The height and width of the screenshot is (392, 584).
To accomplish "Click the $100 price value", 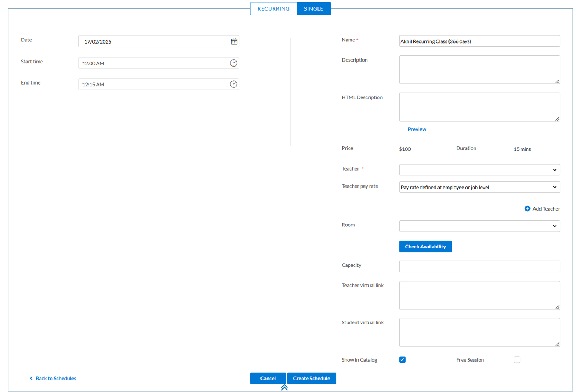I will click(405, 149).
